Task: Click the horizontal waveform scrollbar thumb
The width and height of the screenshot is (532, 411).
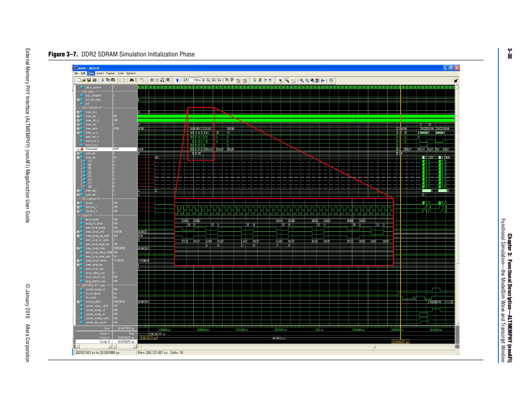Action: (x=373, y=346)
